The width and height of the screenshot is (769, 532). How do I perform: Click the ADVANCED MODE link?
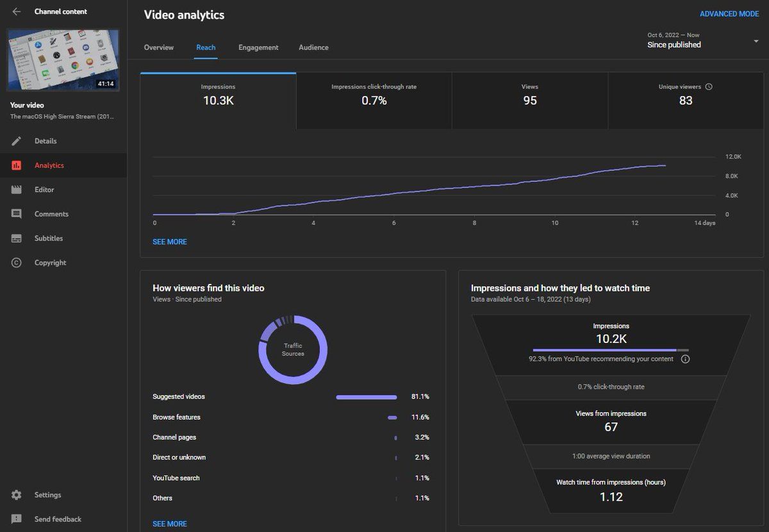coord(729,14)
